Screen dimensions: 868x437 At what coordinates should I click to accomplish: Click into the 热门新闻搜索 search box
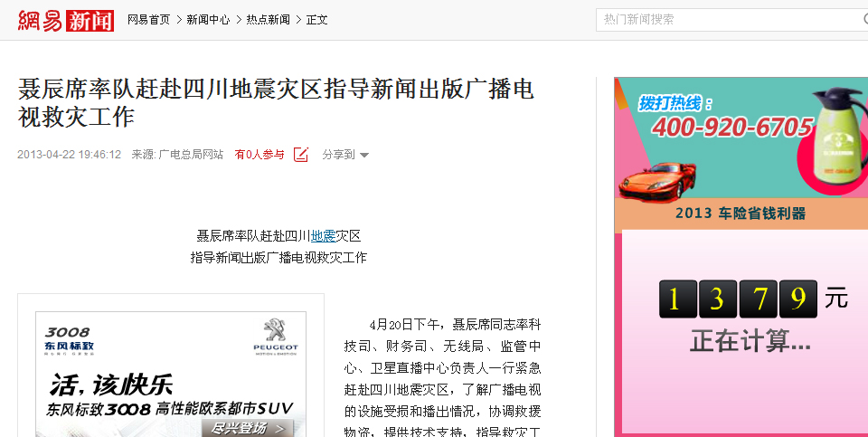731,20
